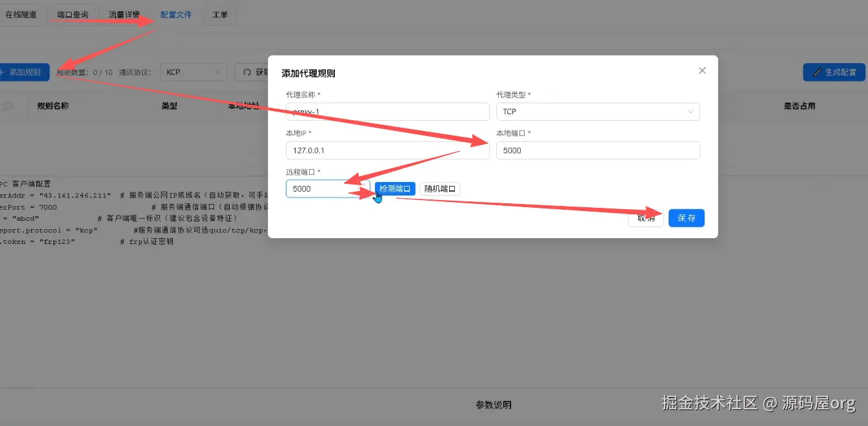This screenshot has width=868, height=426.
Task: Switch to the 流量详情 tab
Action: click(124, 14)
